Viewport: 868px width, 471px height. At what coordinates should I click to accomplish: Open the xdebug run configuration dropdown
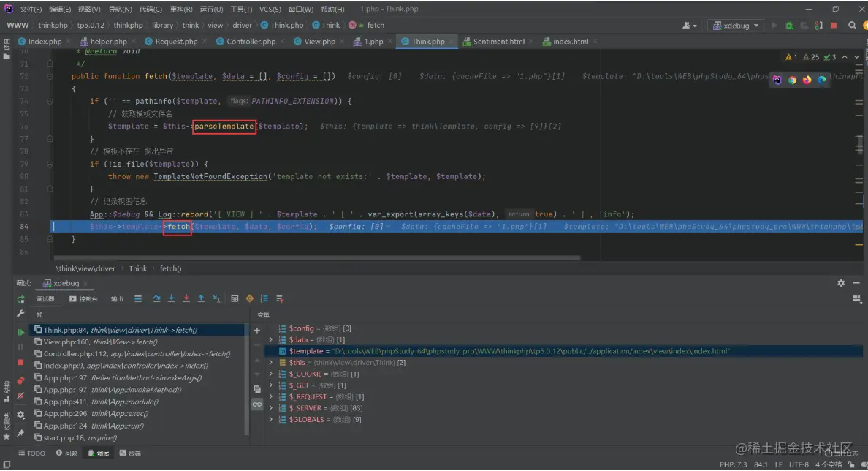[x=736, y=26]
